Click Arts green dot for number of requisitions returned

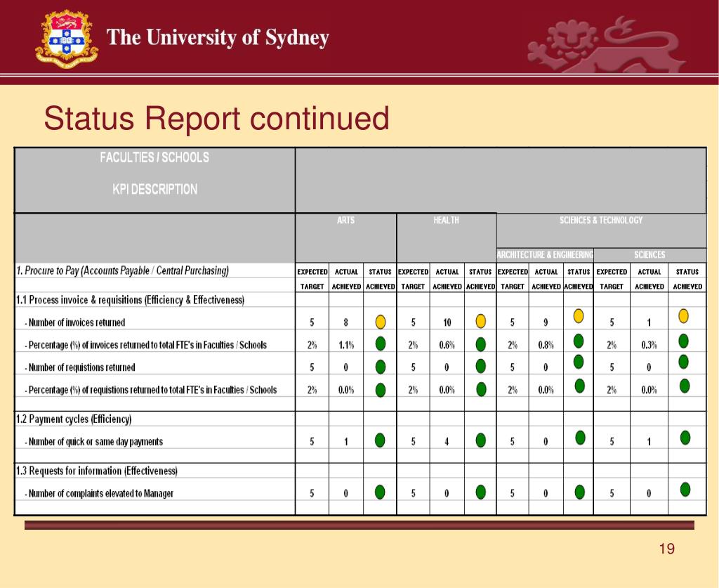coord(380,367)
